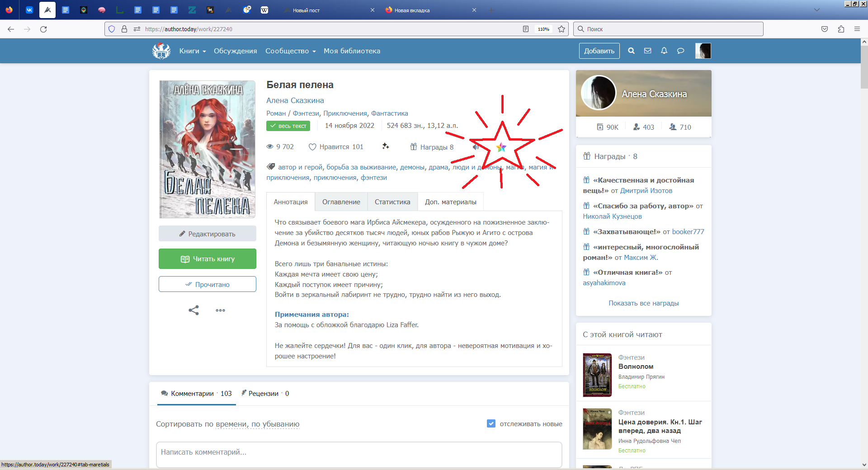
Task: Bookmark page with the star icon in address bar
Action: click(x=561, y=29)
